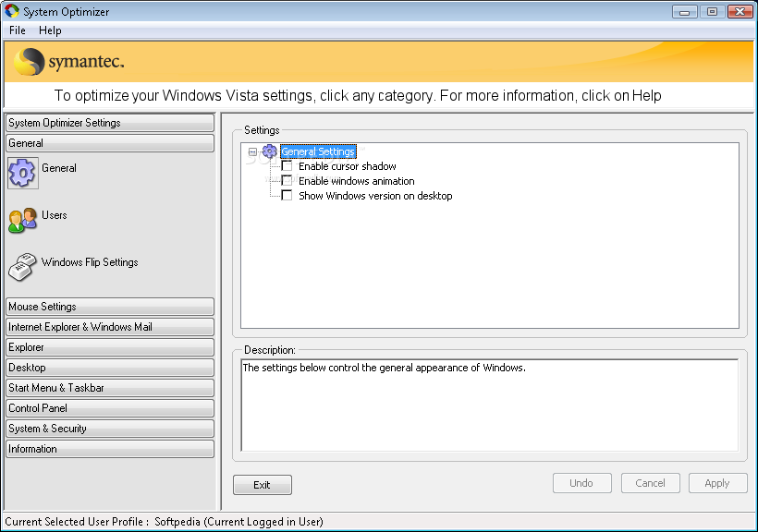
Task: Check Show Windows version on desktop
Action: (287, 195)
